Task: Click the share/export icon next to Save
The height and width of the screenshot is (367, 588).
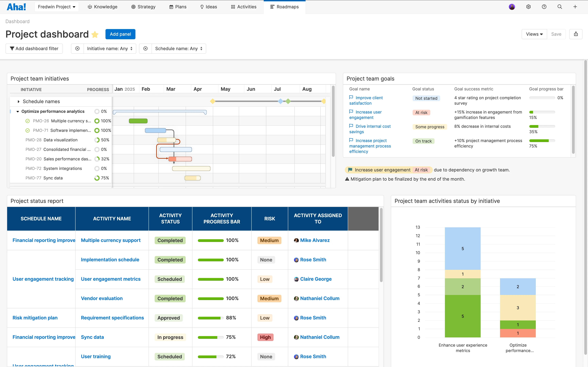Action: pos(576,34)
